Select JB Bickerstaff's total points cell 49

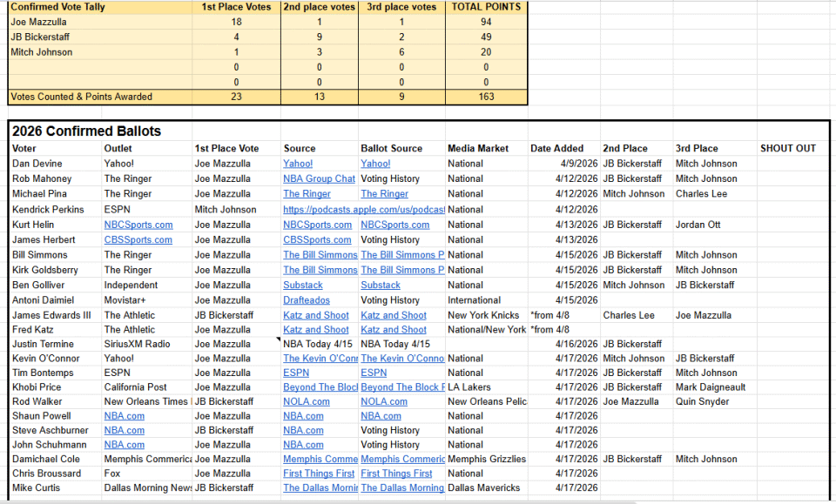486,37
